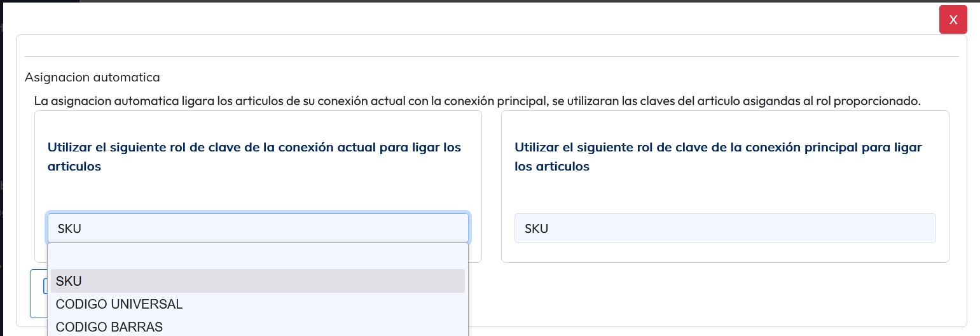Click the white X glyph on the red button
Screen dimensions: 980x336
click(x=953, y=20)
